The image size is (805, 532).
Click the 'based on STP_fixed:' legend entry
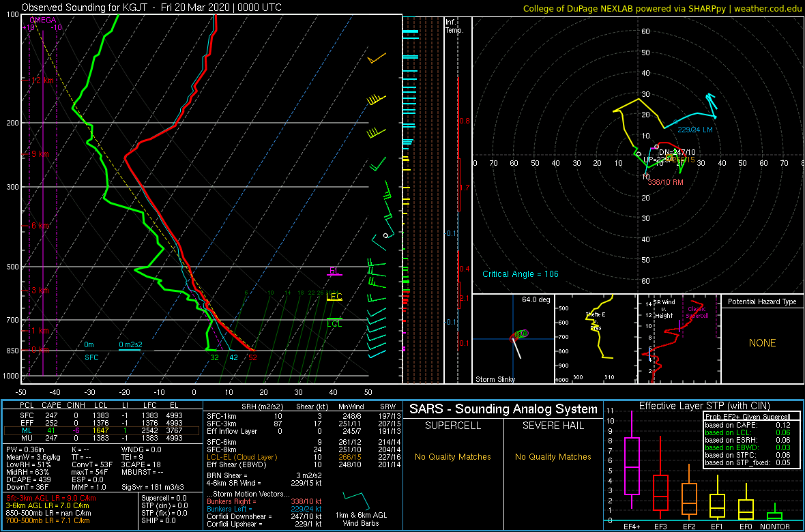748,463
